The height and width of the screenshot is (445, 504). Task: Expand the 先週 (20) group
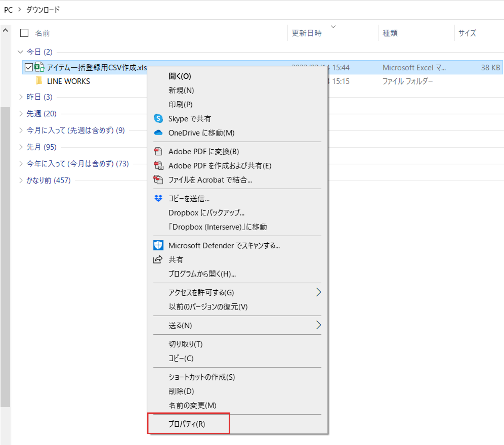pos(21,114)
